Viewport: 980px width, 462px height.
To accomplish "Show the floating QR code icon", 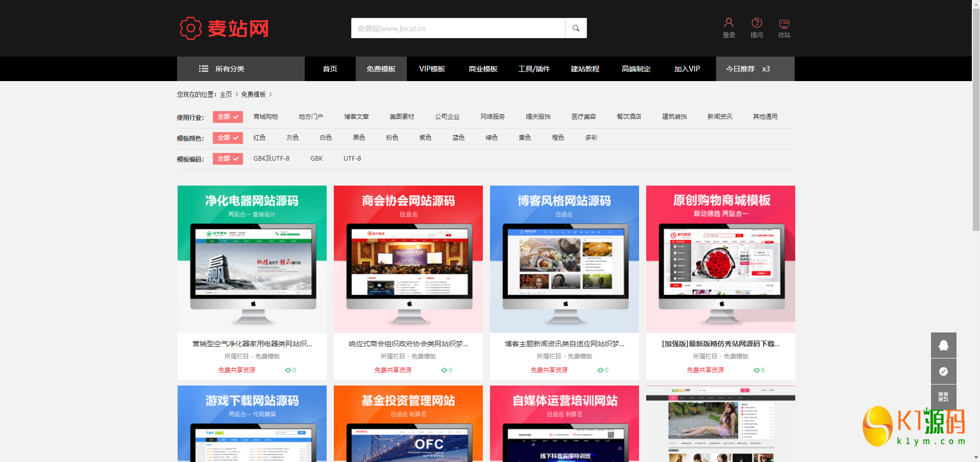I will [x=943, y=397].
